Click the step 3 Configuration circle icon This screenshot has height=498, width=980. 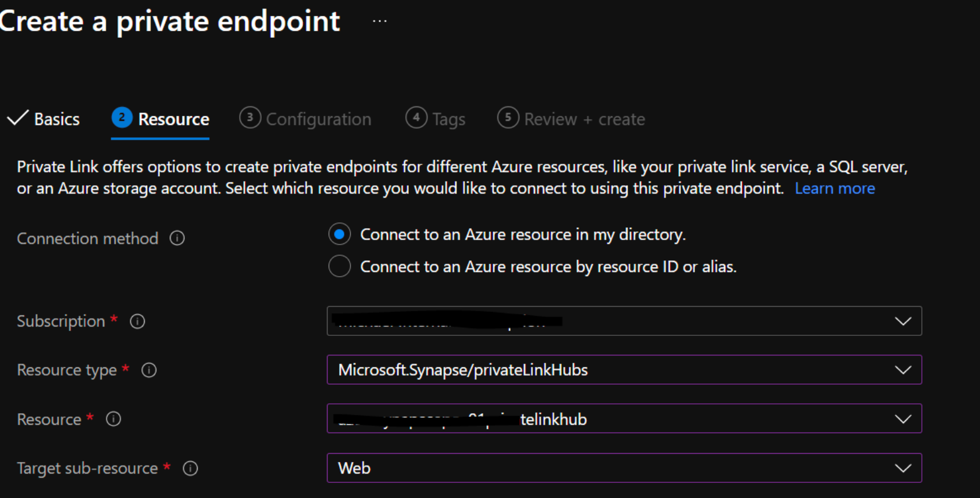(250, 118)
